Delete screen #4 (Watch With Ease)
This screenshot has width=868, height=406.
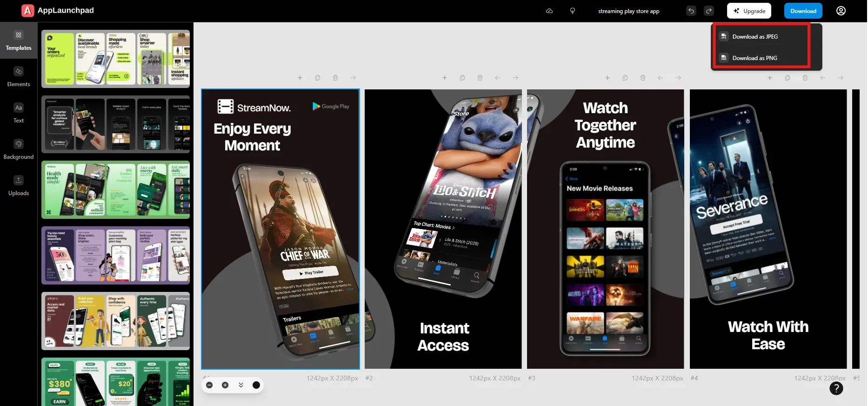point(805,78)
